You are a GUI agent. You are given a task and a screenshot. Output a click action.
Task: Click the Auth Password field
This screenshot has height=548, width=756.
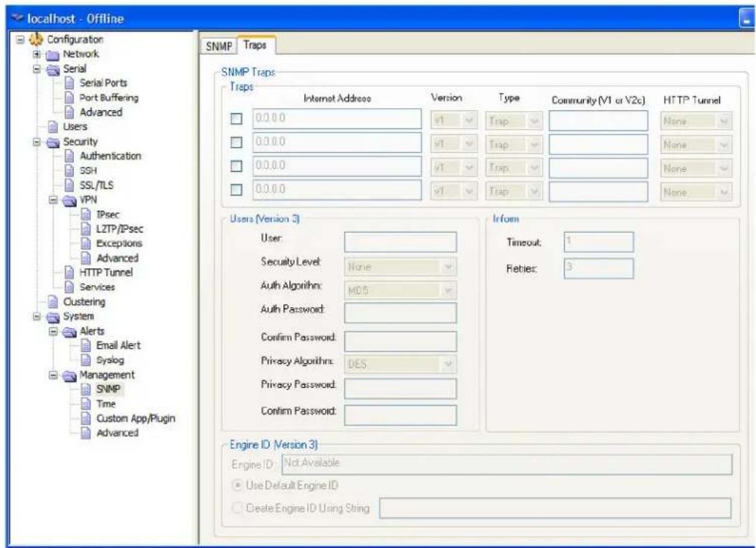point(400,313)
